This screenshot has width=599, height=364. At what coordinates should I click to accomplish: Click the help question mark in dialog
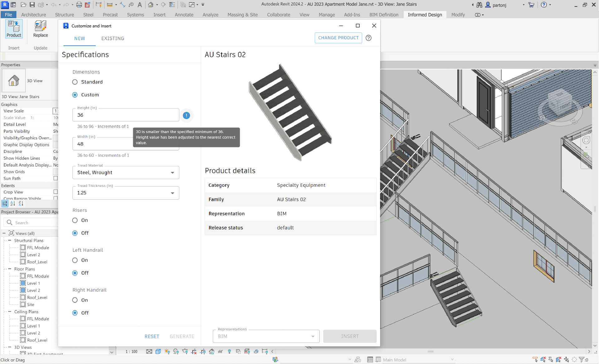point(368,38)
